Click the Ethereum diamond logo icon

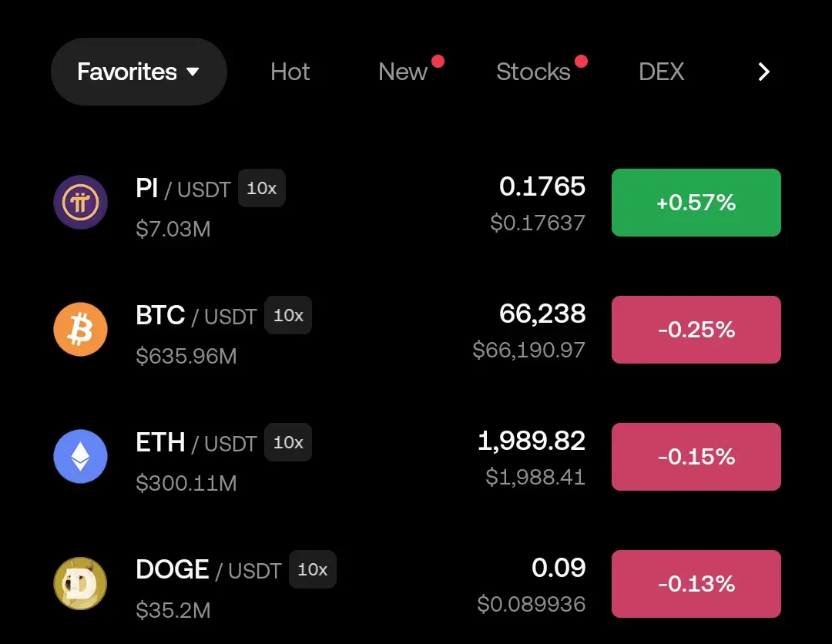point(80,457)
